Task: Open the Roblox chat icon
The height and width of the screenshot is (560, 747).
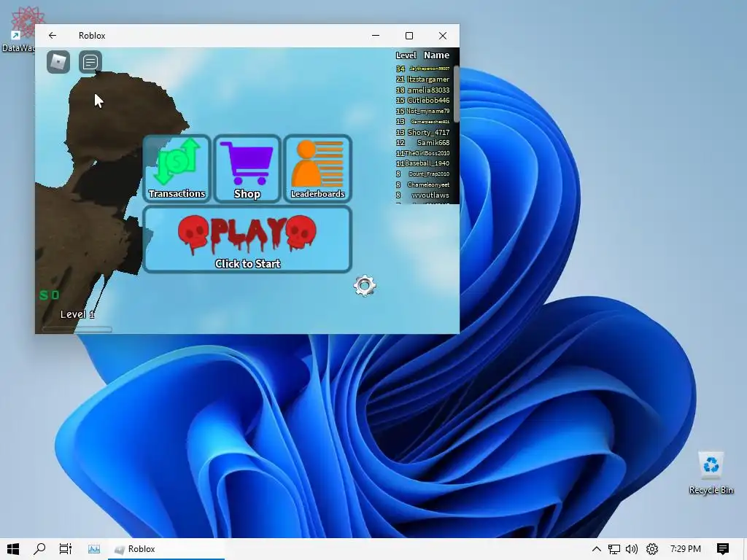Action: (x=90, y=62)
